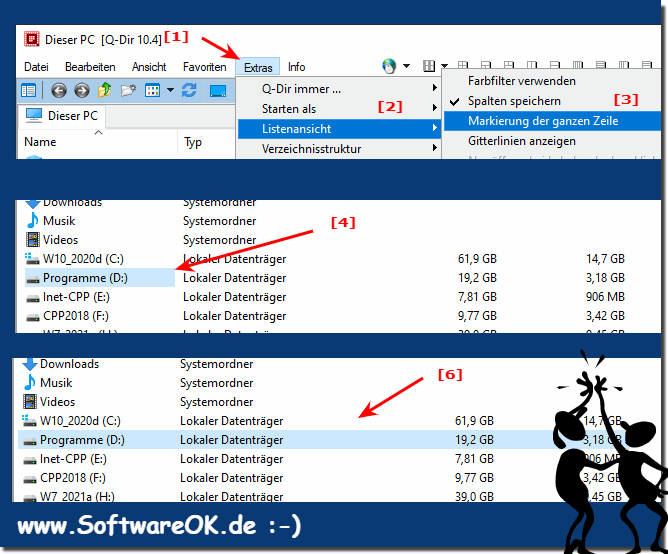Viewport: 668px width, 554px height.
Task: Open the view mode dropdown arrow
Action: coord(170,90)
